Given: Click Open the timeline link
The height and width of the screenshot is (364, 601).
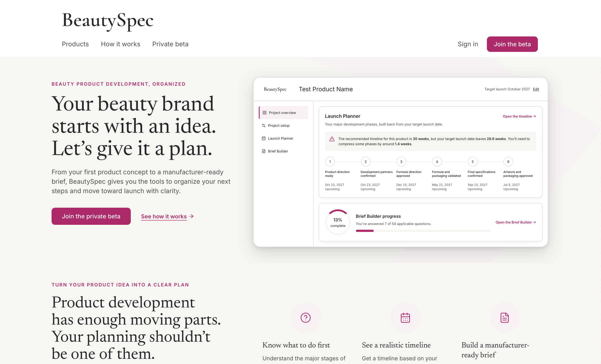Looking at the screenshot, I should click(x=519, y=116).
